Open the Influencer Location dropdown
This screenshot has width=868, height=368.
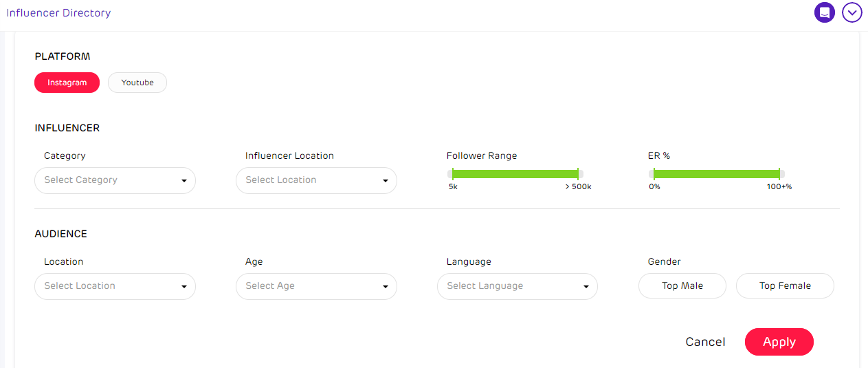coord(316,180)
